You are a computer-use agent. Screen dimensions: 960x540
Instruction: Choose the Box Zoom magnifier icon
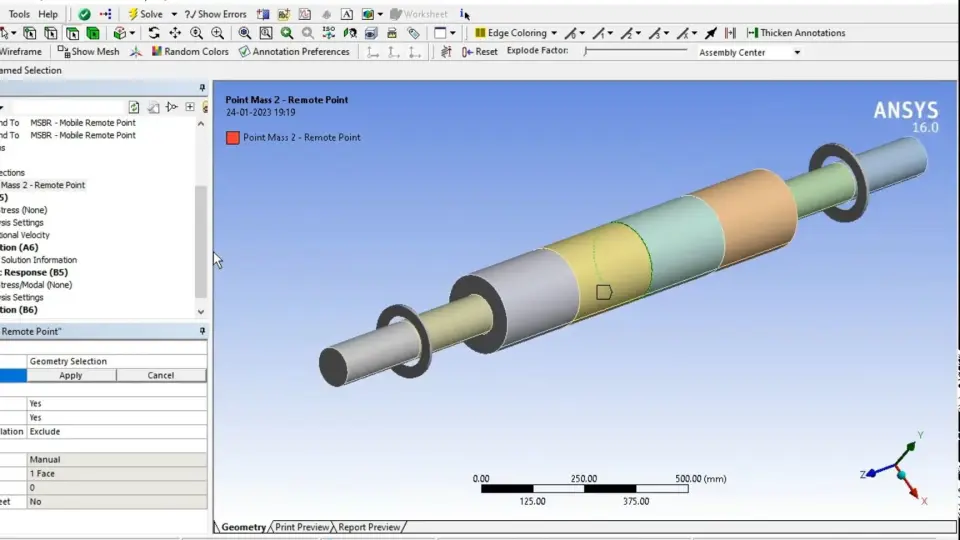point(217,33)
